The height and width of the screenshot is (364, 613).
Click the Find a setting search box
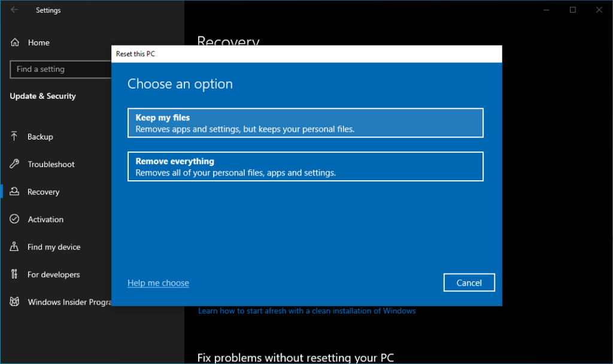pyautogui.click(x=60, y=69)
